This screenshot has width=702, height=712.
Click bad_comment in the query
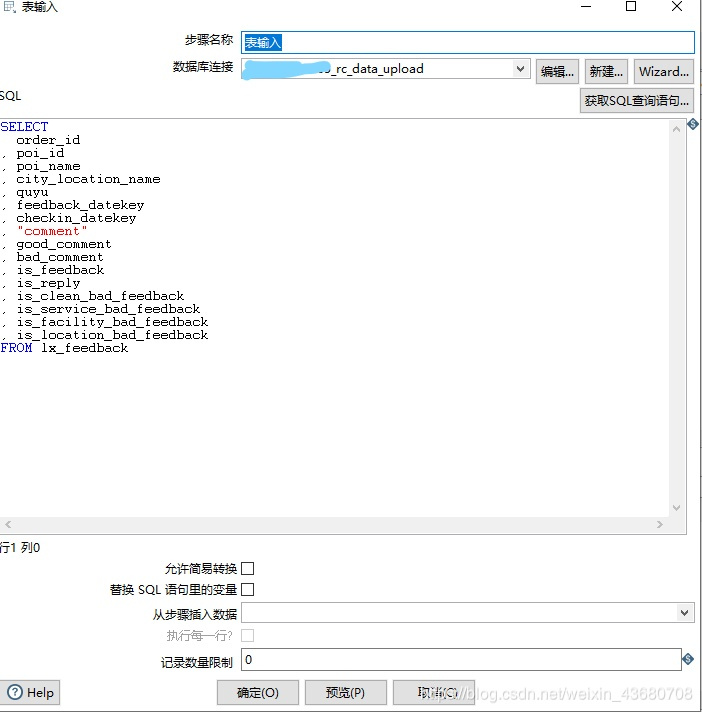point(60,257)
